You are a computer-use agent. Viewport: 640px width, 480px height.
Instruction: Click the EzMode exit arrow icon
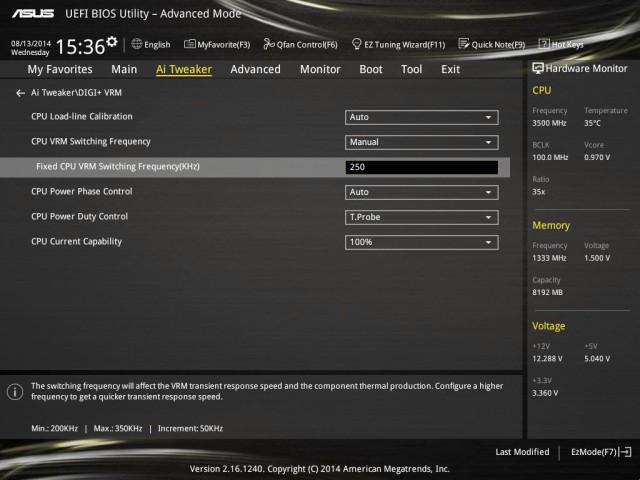pyautogui.click(x=625, y=452)
